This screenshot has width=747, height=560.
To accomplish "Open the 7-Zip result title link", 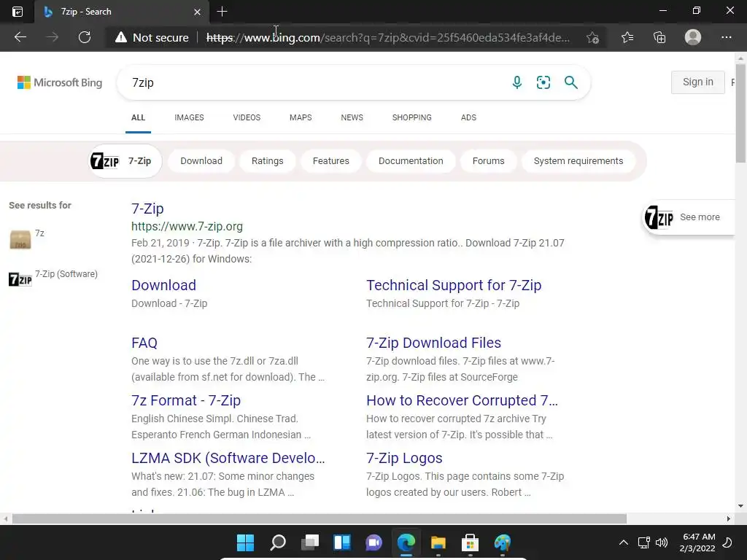I will [x=147, y=209].
